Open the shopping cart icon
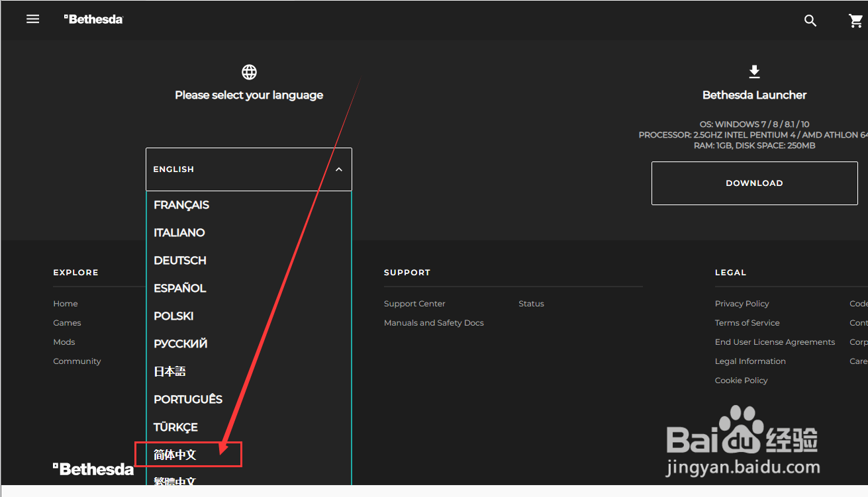The width and height of the screenshot is (868, 497). (856, 21)
